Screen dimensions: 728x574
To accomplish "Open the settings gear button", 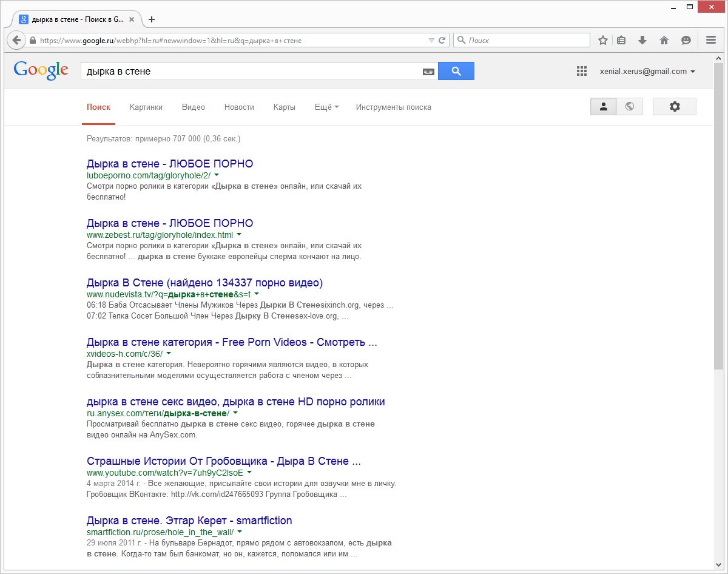I will pyautogui.click(x=675, y=107).
